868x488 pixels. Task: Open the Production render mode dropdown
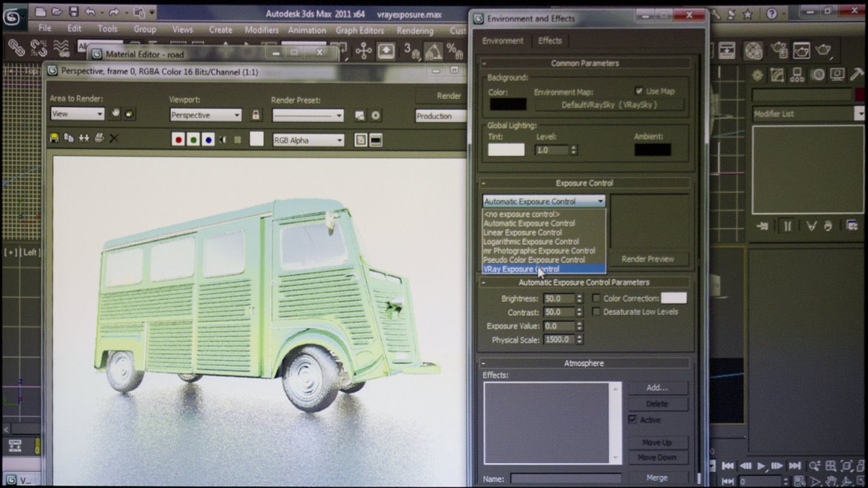(441, 116)
